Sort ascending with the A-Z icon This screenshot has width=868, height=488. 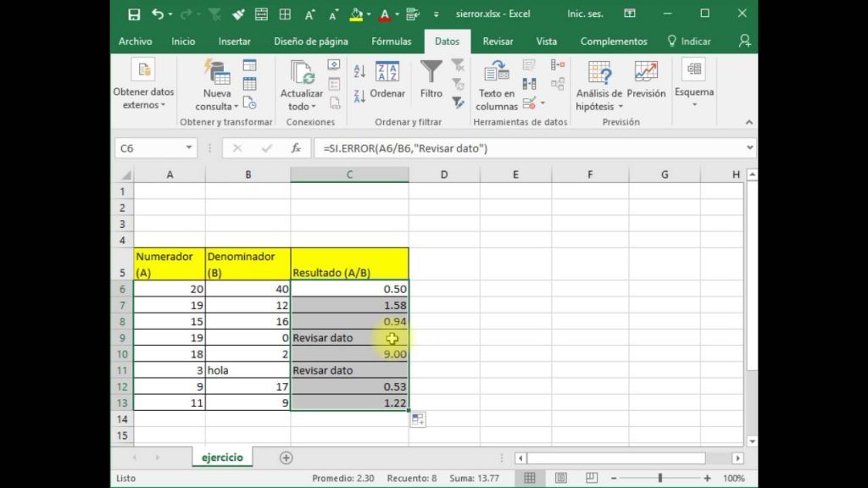coord(359,72)
